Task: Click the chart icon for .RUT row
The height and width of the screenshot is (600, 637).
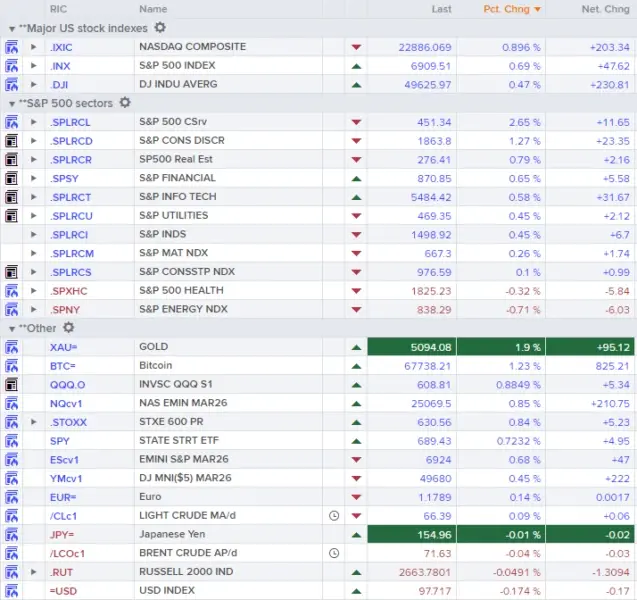Action: point(11,572)
